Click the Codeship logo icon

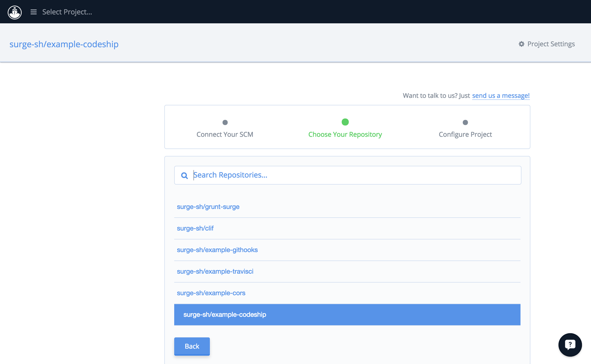[15, 12]
